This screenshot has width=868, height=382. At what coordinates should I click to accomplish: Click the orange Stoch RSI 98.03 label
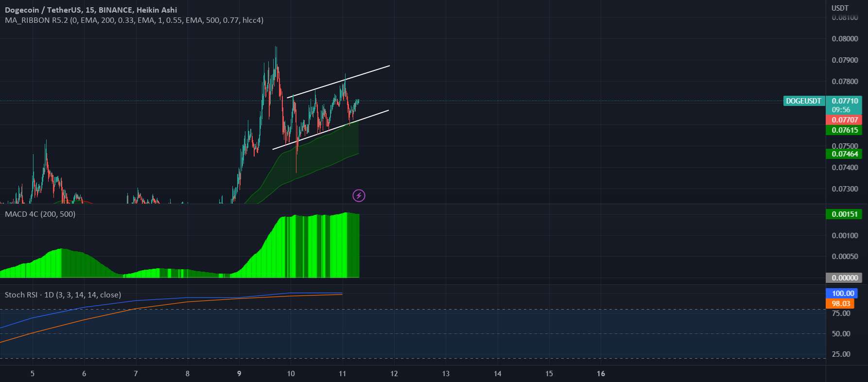pos(840,304)
